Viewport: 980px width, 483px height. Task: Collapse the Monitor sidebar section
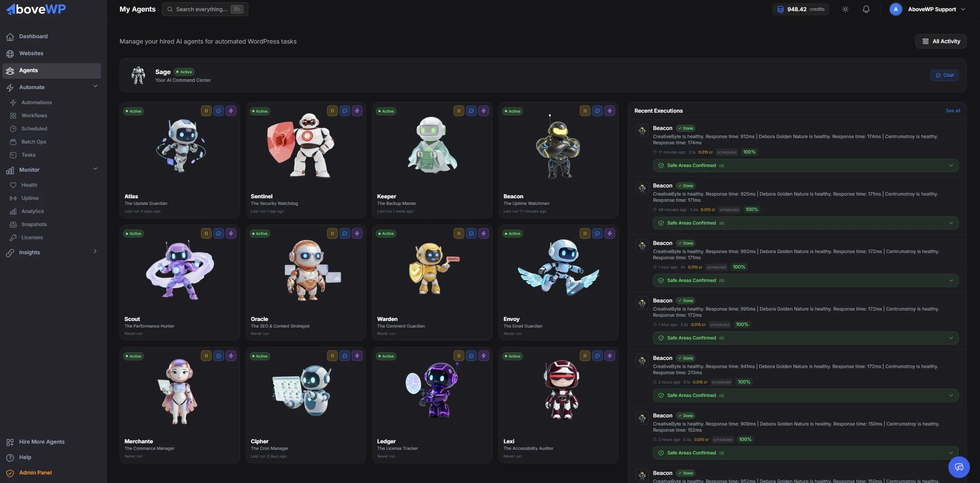[95, 169]
